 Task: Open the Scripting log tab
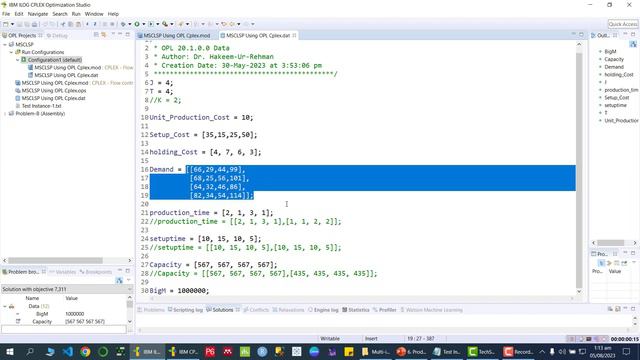pyautogui.click(x=185, y=310)
